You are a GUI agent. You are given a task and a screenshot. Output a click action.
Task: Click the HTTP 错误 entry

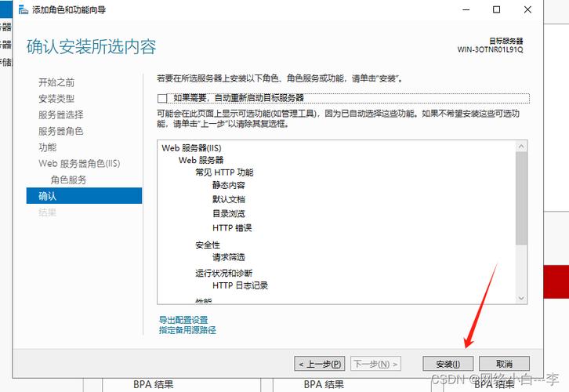point(232,228)
